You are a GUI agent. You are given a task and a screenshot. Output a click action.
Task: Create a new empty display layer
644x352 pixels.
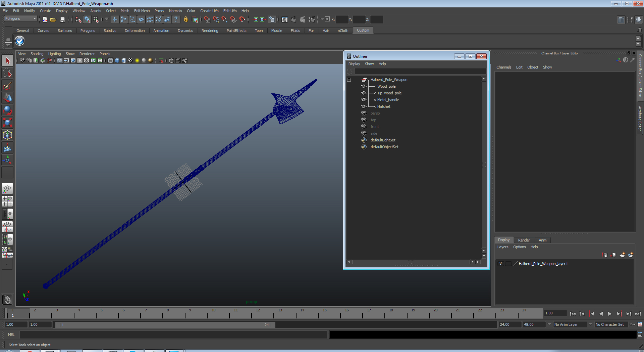[622, 255]
